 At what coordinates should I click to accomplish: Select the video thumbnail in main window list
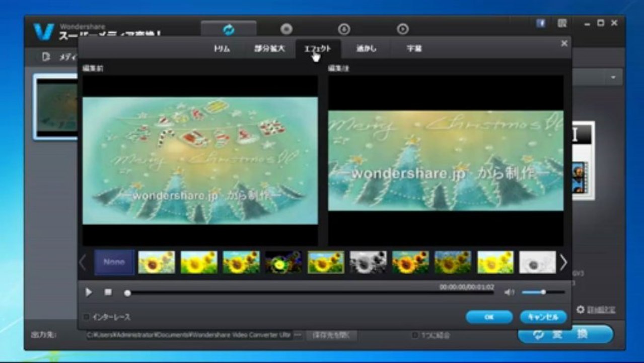click(x=56, y=106)
